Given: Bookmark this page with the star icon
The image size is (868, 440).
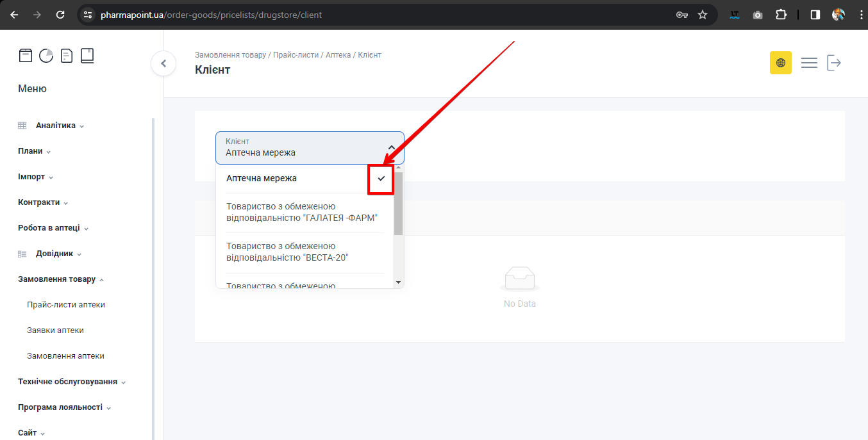Looking at the screenshot, I should [x=703, y=15].
